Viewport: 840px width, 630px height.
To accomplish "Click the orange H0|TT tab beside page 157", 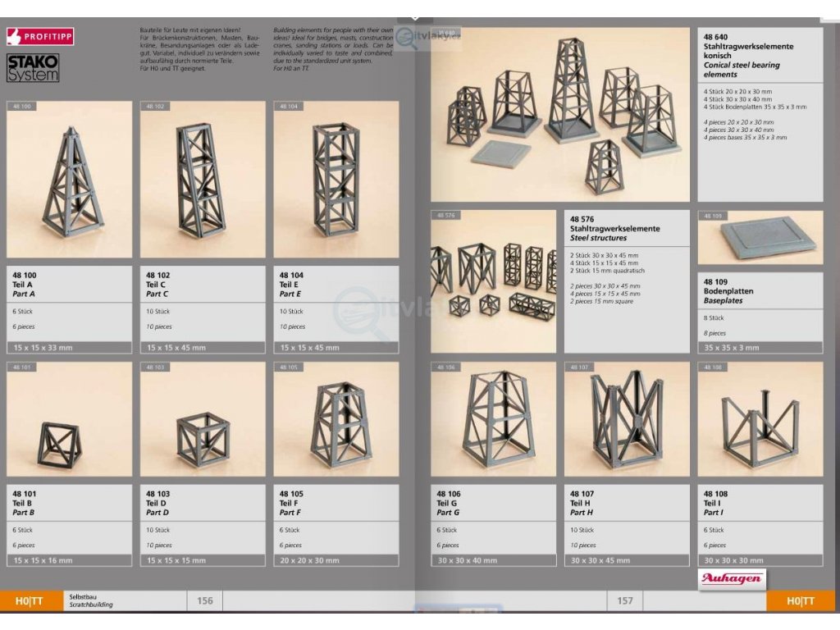I will tap(801, 600).
